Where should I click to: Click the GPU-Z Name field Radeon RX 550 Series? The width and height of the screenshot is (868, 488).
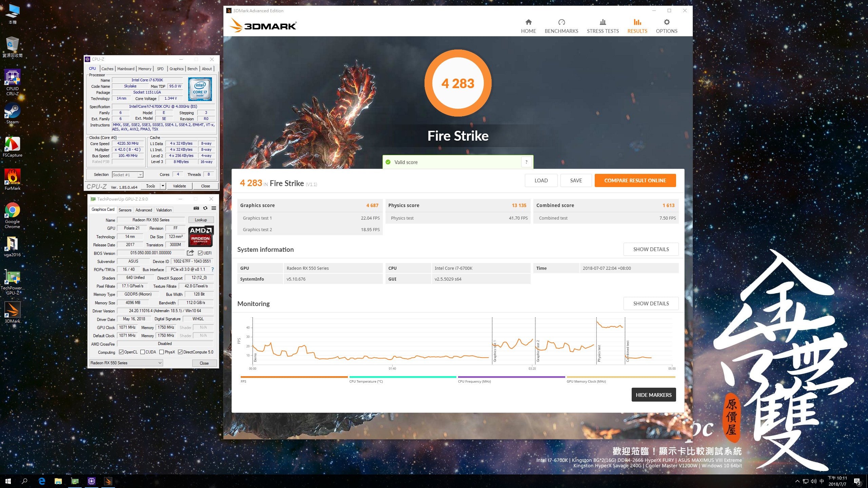(x=151, y=220)
